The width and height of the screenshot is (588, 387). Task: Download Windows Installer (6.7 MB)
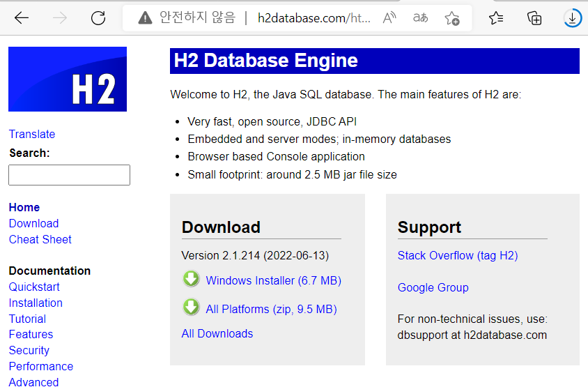pyautogui.click(x=273, y=281)
